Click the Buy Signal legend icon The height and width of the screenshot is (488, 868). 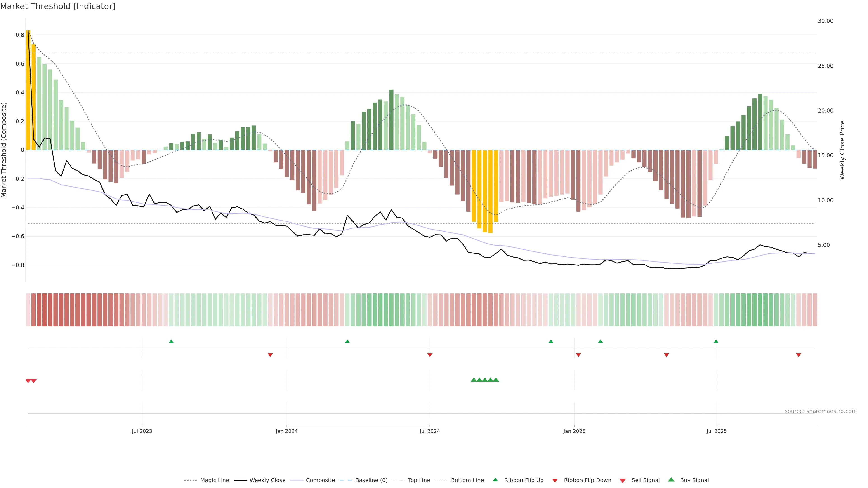coord(671,480)
